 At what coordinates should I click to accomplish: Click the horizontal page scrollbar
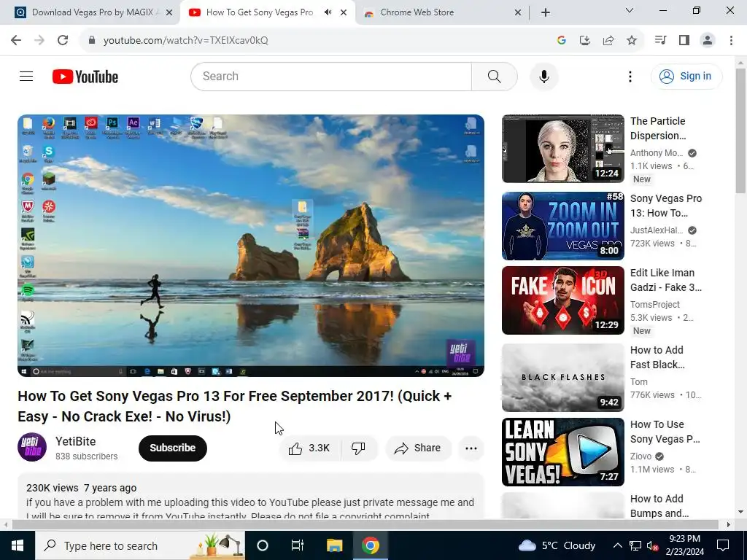[365, 524]
